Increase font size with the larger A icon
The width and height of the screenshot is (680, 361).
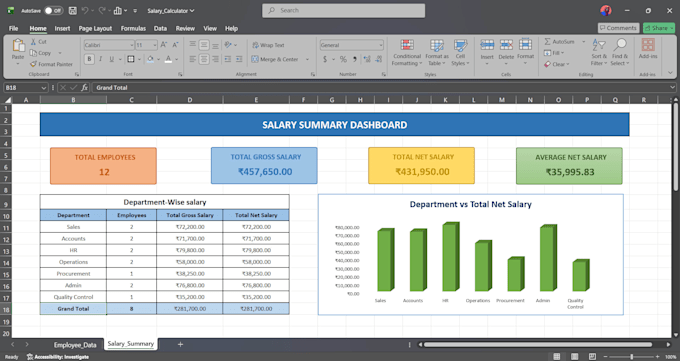coord(163,45)
